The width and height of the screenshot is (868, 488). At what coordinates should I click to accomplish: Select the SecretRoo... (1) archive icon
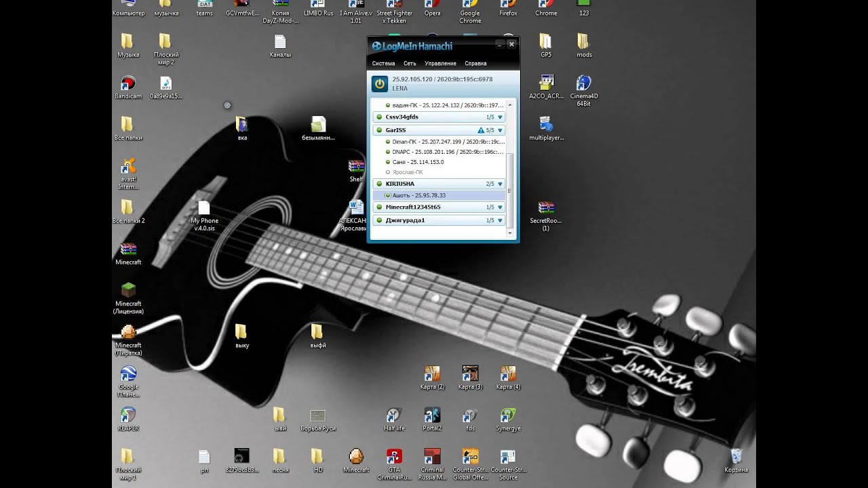click(546, 216)
